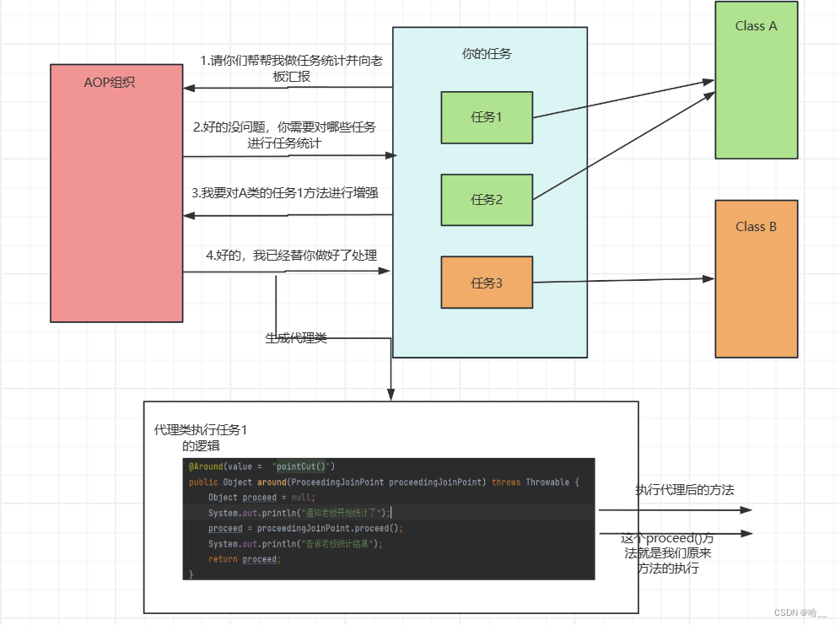Select the 这个proceed()方法 annotation text
This screenshot has width=840, height=625.
667,552
